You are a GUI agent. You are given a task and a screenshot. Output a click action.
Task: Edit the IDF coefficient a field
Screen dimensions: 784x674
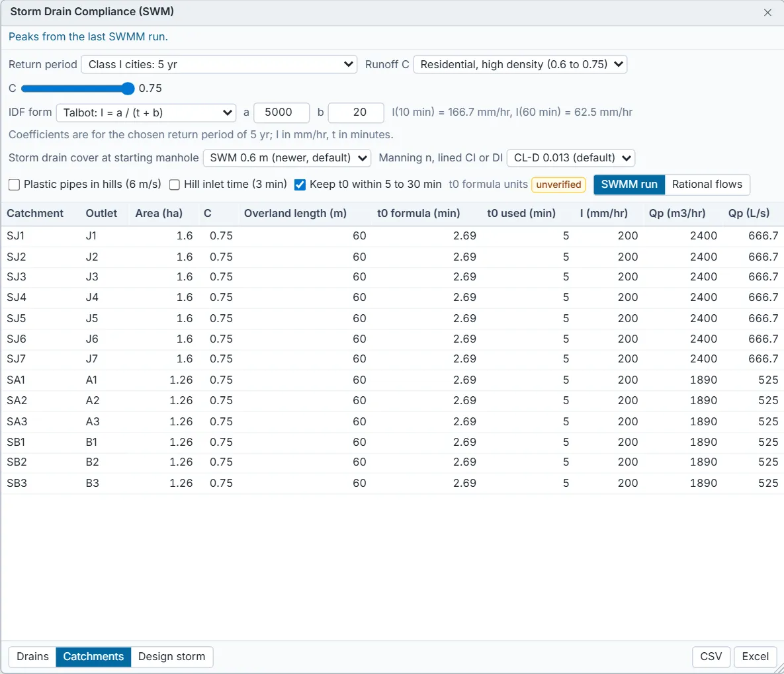281,112
